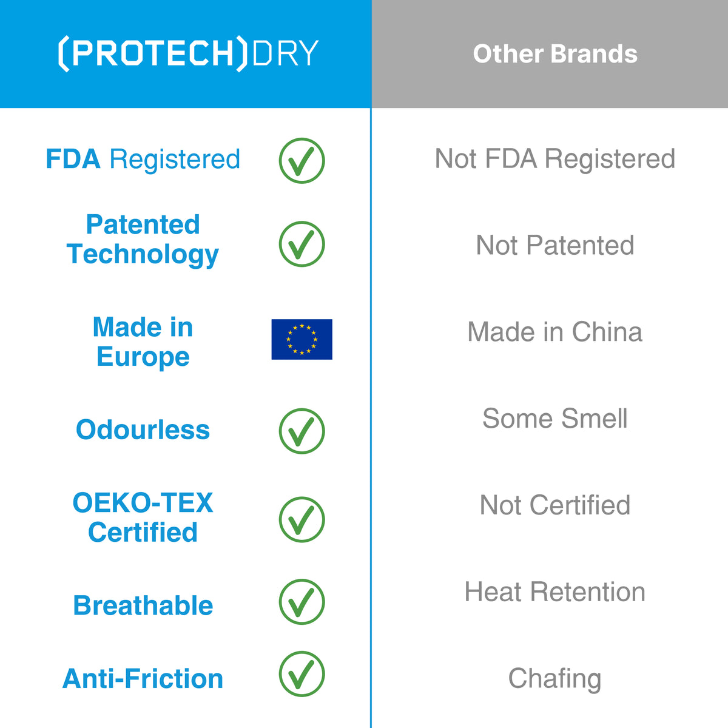Click the FDA Registered label
The width and height of the screenshot is (728, 728).
click(x=143, y=159)
